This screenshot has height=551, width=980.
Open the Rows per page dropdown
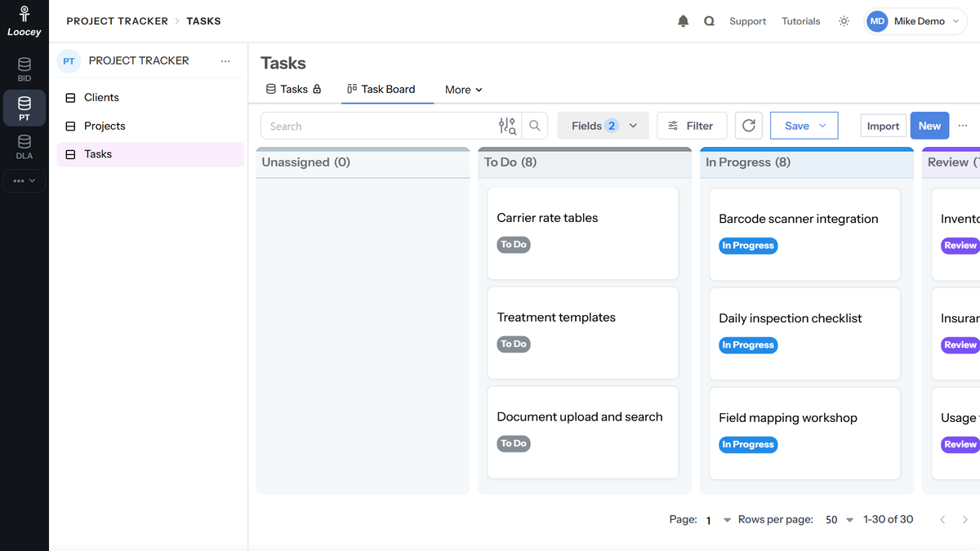tap(839, 520)
